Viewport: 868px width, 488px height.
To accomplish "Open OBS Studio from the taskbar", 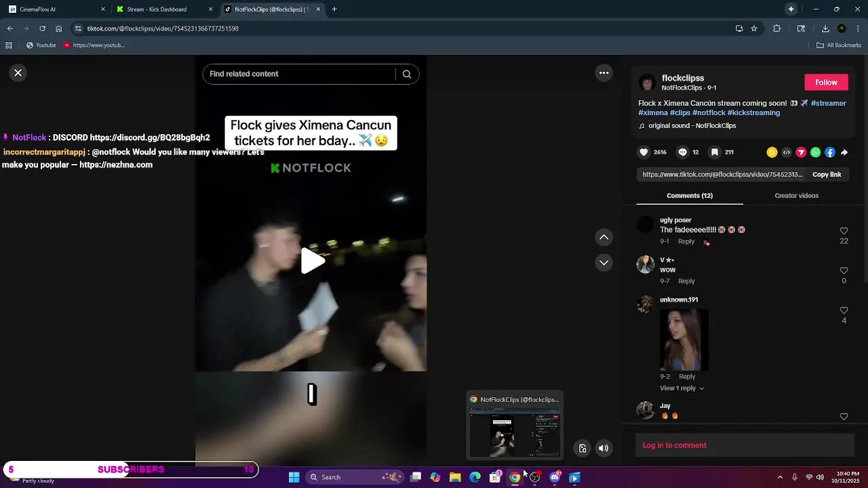I will click(x=535, y=477).
